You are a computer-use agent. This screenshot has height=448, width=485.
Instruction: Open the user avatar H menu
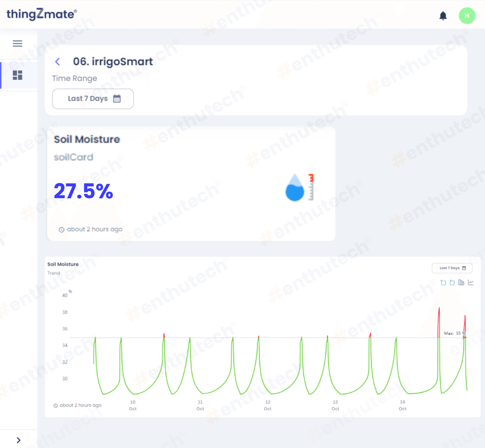tap(467, 16)
